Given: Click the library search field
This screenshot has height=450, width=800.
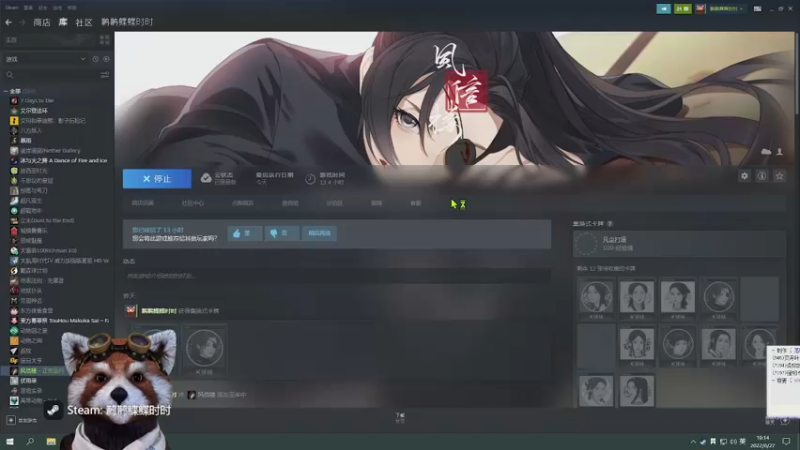Looking at the screenshot, I should [51, 75].
